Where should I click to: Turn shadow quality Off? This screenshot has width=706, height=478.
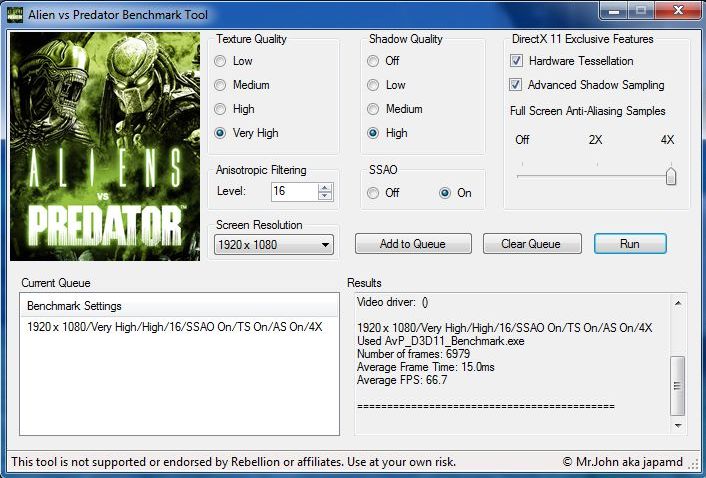373,61
